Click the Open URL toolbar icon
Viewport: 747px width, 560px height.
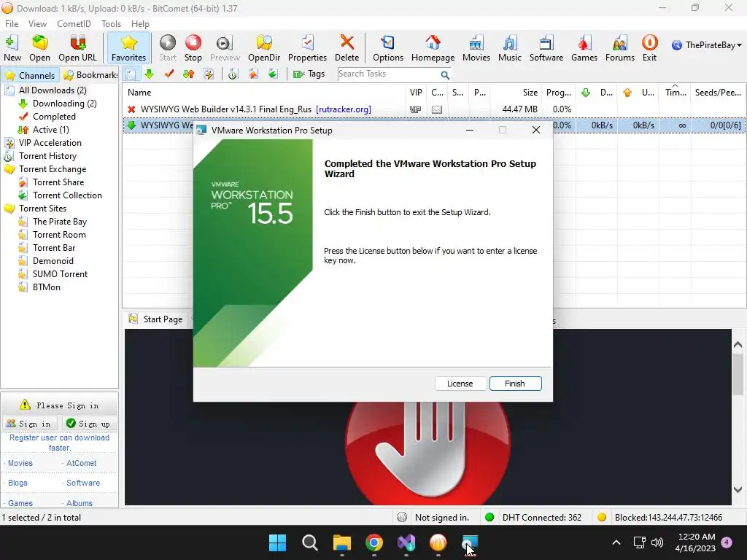(x=77, y=48)
